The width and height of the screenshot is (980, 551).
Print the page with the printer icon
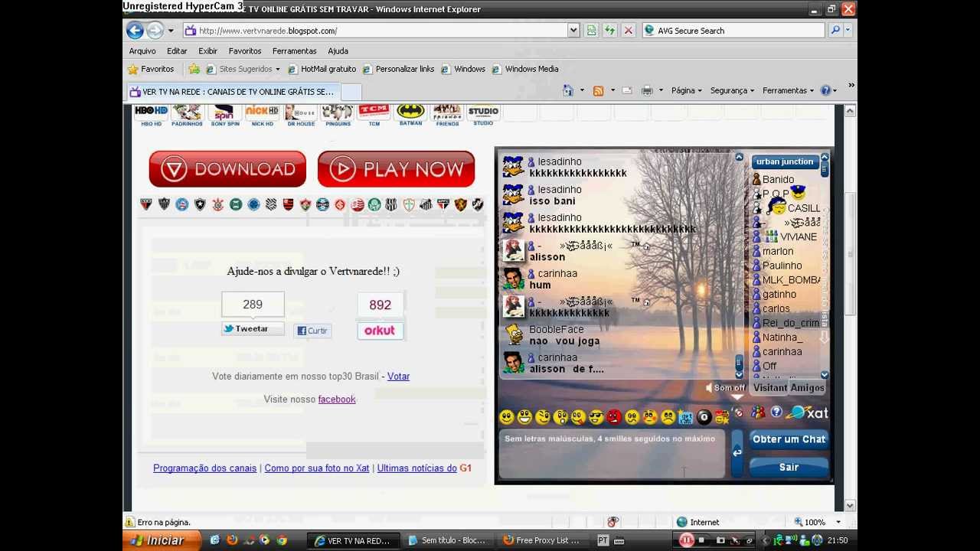[x=647, y=90]
